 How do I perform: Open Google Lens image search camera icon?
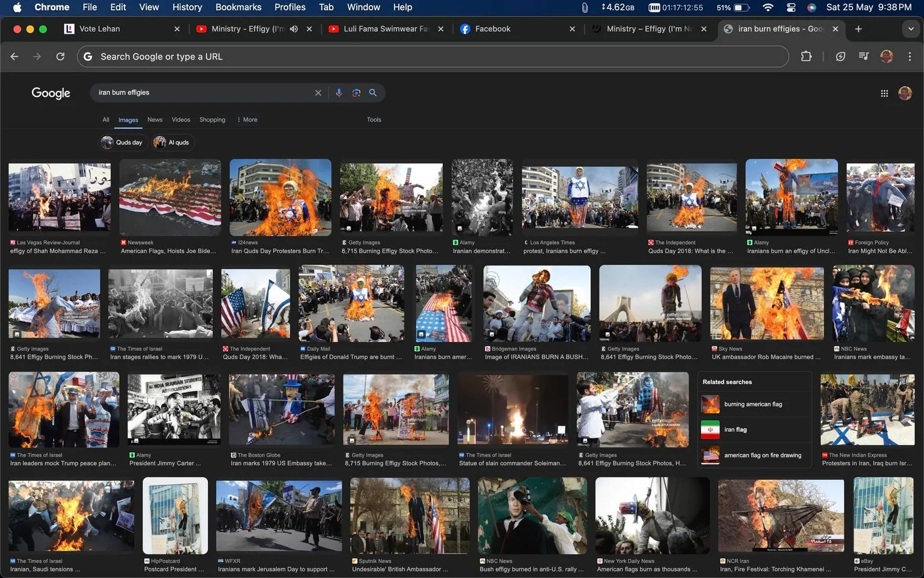tap(356, 93)
